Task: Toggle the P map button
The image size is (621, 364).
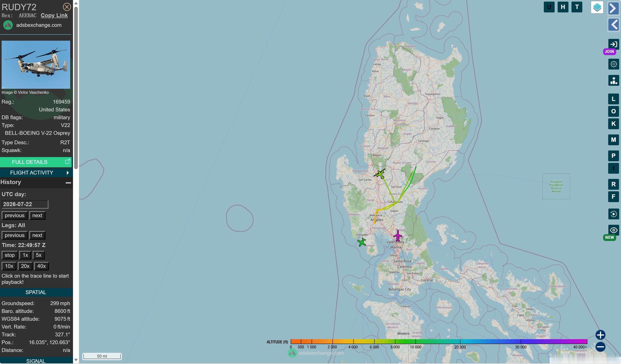Action: tap(614, 156)
